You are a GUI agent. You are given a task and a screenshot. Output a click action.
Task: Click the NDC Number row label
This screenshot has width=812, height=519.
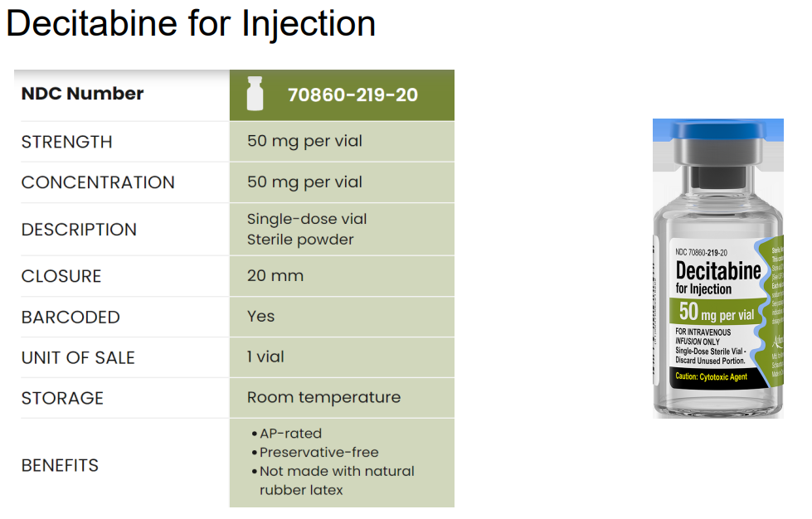coord(82,94)
